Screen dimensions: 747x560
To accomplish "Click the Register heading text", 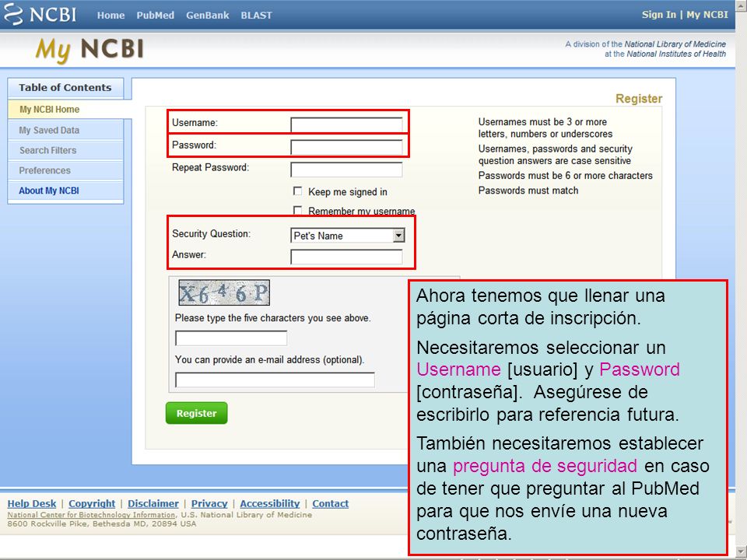I will 639,99.
